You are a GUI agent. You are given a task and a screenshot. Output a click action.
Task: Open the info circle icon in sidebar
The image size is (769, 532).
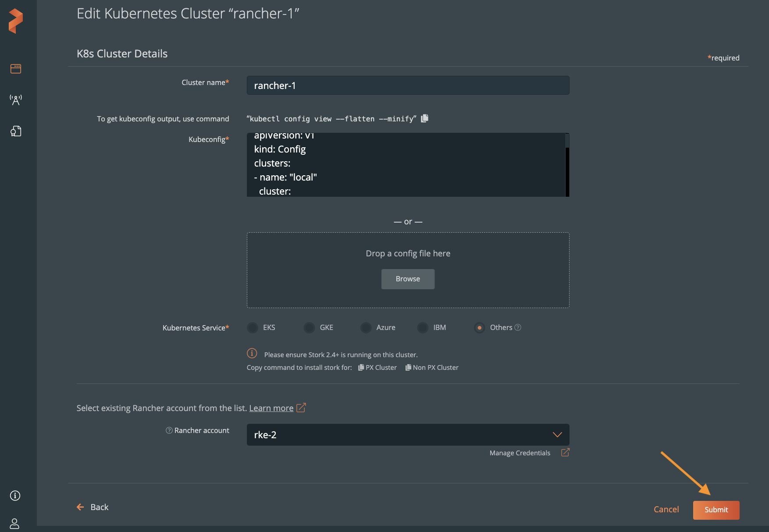coord(15,496)
